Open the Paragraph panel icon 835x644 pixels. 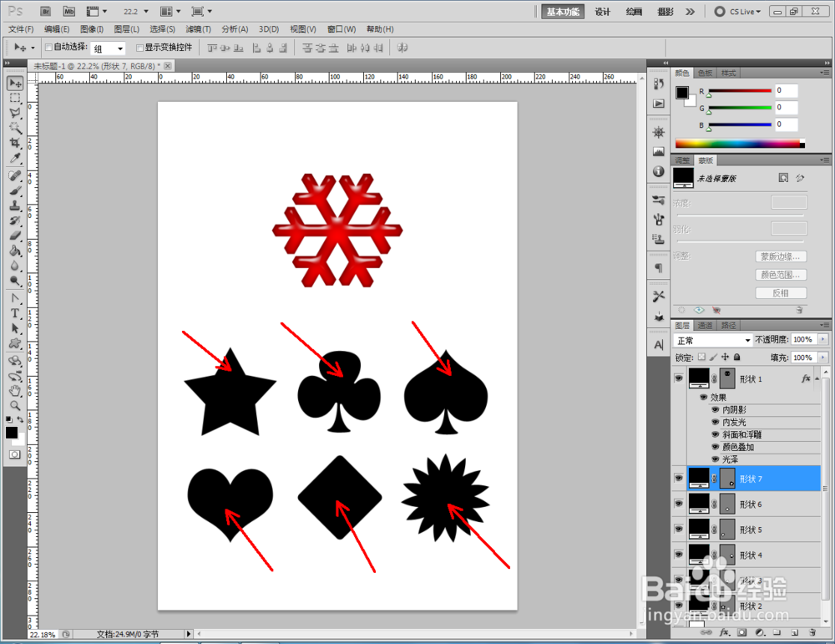pyautogui.click(x=659, y=268)
